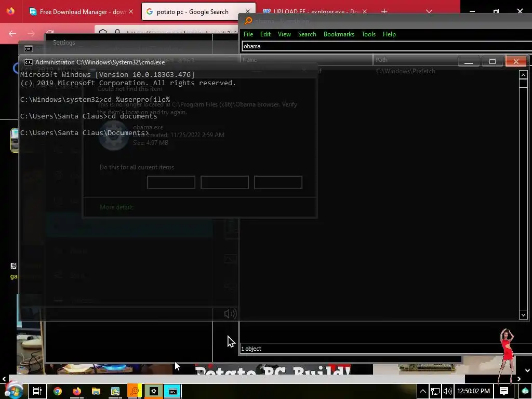
Task: Open the Tools menu in Everything window
Action: pos(368,34)
